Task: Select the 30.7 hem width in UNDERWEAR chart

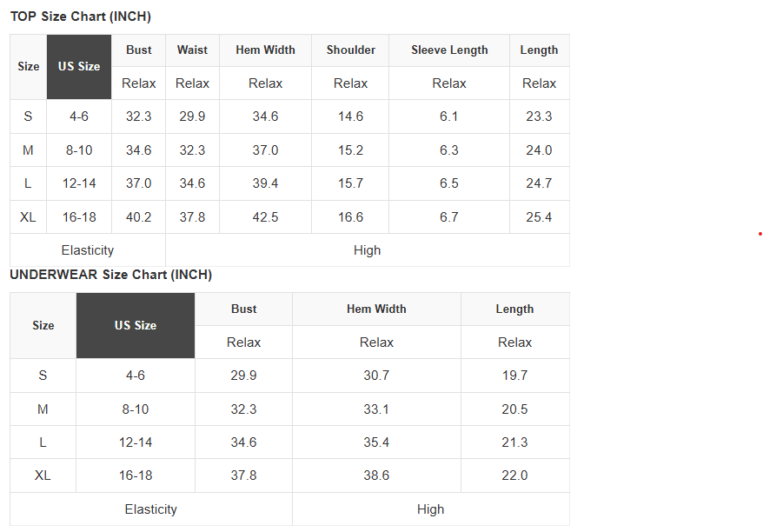Action: point(376,376)
